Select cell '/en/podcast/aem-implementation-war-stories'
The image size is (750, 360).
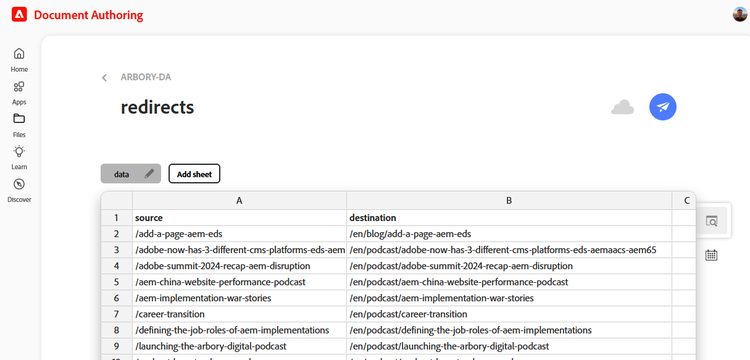509,298
